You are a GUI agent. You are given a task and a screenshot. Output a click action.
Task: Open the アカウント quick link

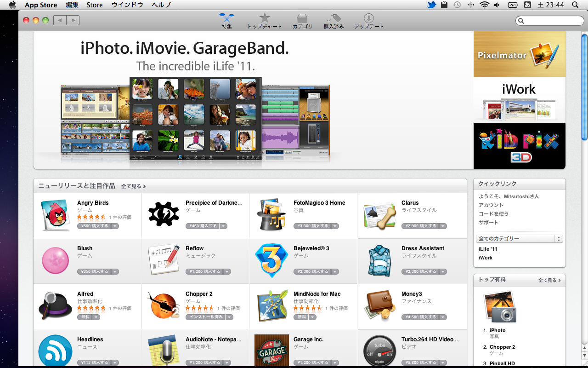(x=491, y=205)
